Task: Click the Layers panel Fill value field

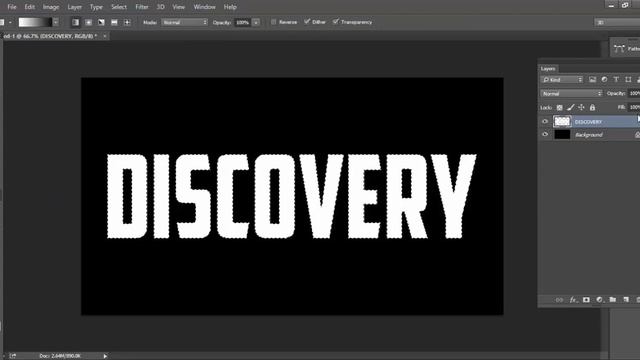Action: (634, 107)
